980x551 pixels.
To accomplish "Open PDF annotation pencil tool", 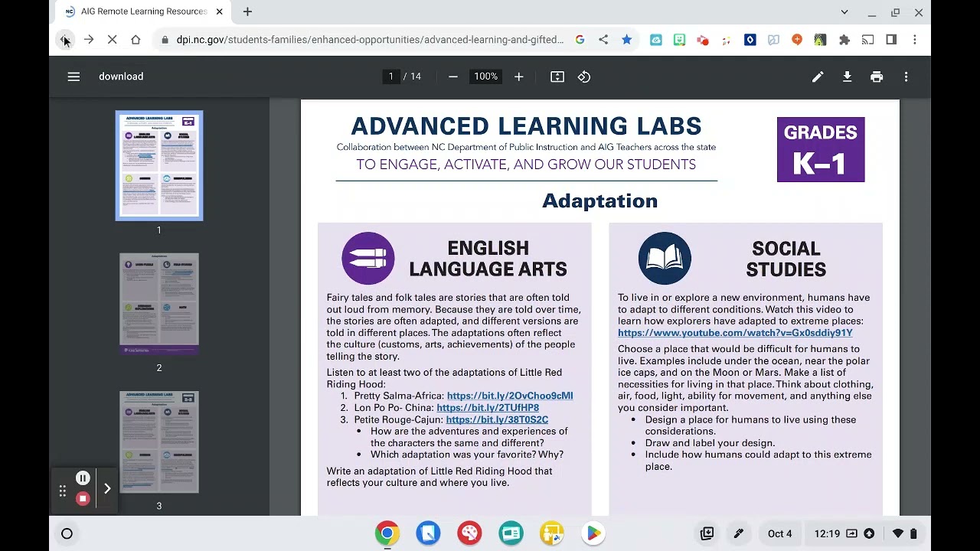I will coord(818,77).
